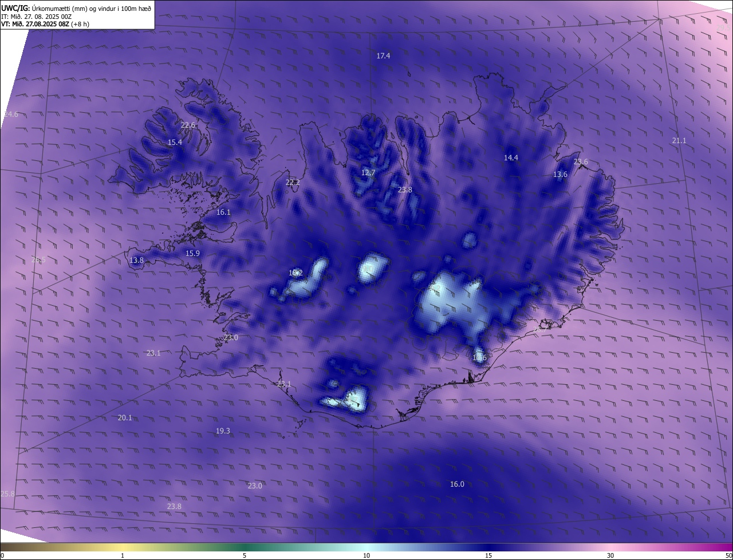Click the 26.5 value in the western sea

click(x=38, y=259)
